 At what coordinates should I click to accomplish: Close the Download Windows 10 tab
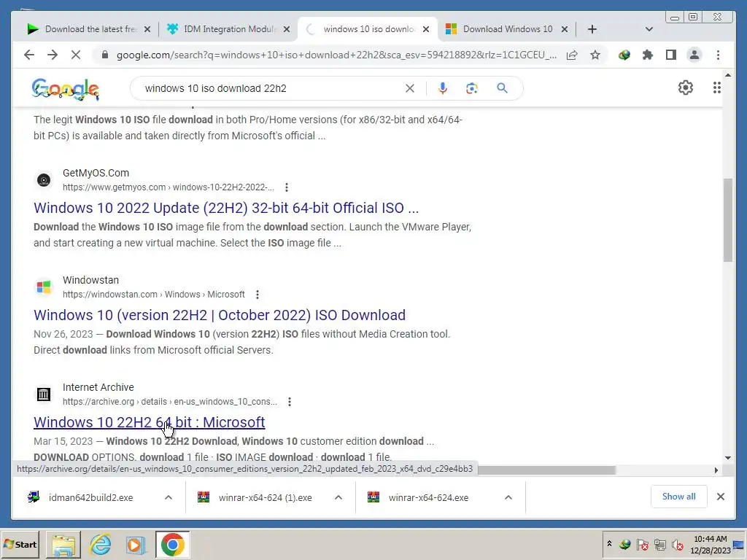point(565,29)
